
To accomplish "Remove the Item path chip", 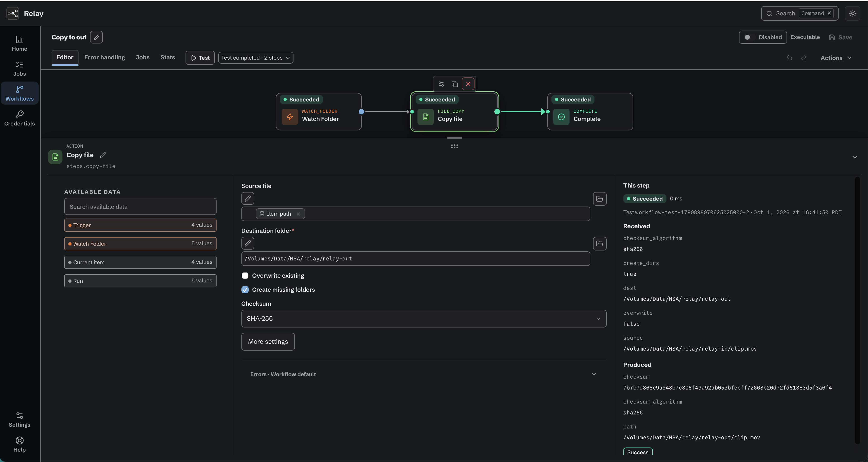I will coord(298,214).
